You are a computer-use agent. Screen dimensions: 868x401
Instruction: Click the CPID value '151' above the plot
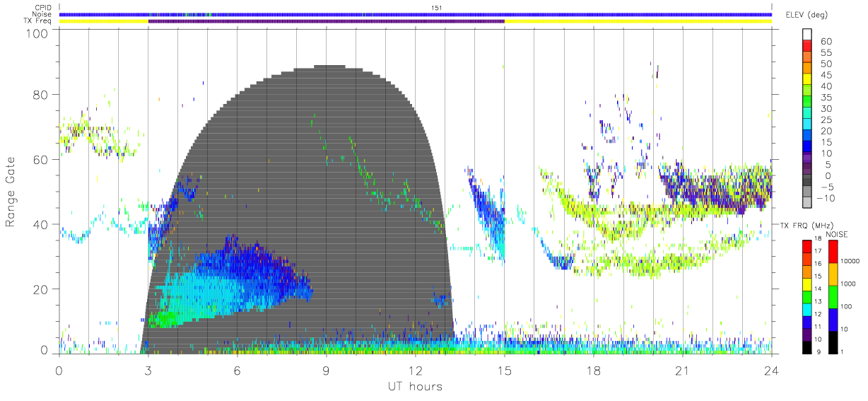pyautogui.click(x=436, y=7)
